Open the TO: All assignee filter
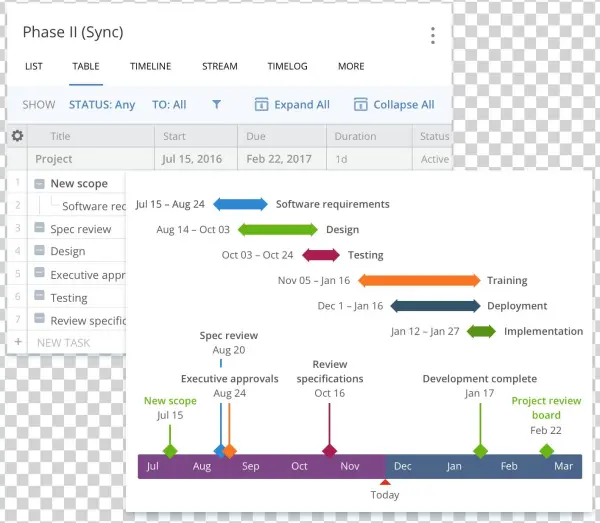The height and width of the screenshot is (523, 600). click(168, 104)
